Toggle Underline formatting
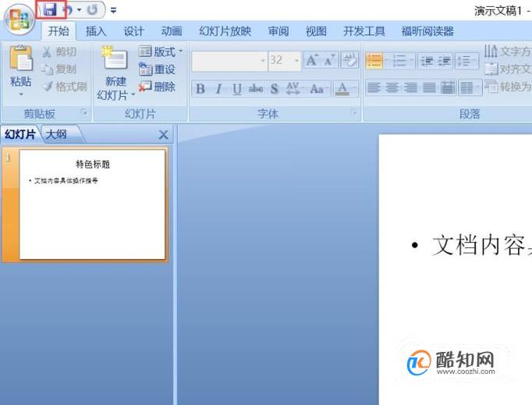532x405 pixels. point(237,89)
